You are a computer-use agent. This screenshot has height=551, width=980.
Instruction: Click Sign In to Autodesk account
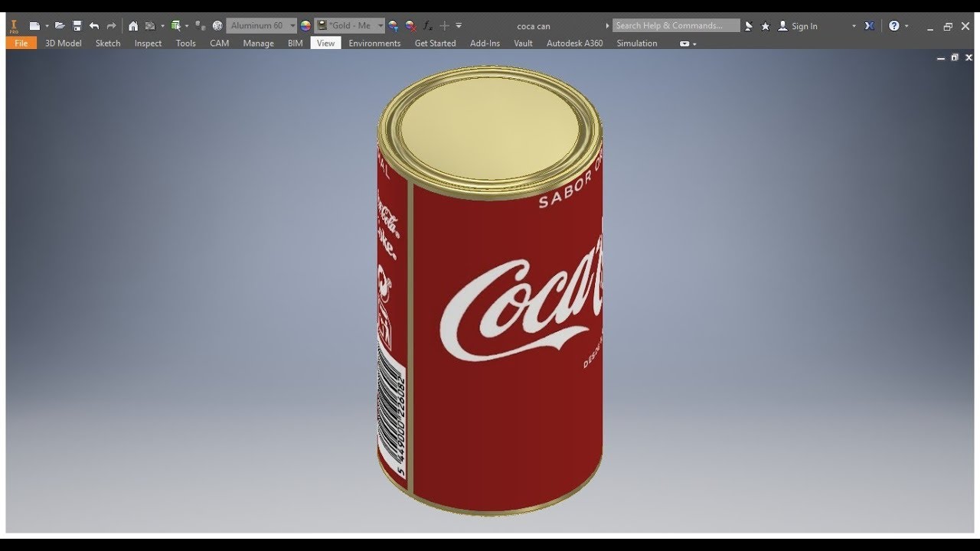[x=798, y=26]
